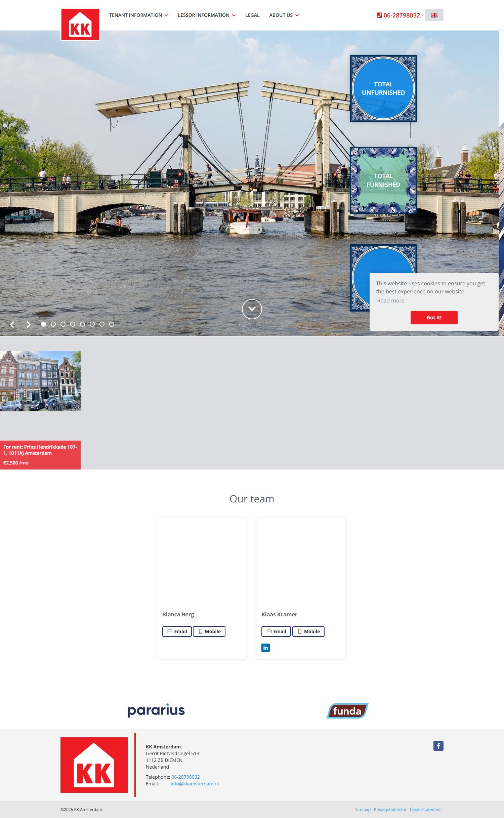Click the footer telephone link 06-28798032

point(185,777)
